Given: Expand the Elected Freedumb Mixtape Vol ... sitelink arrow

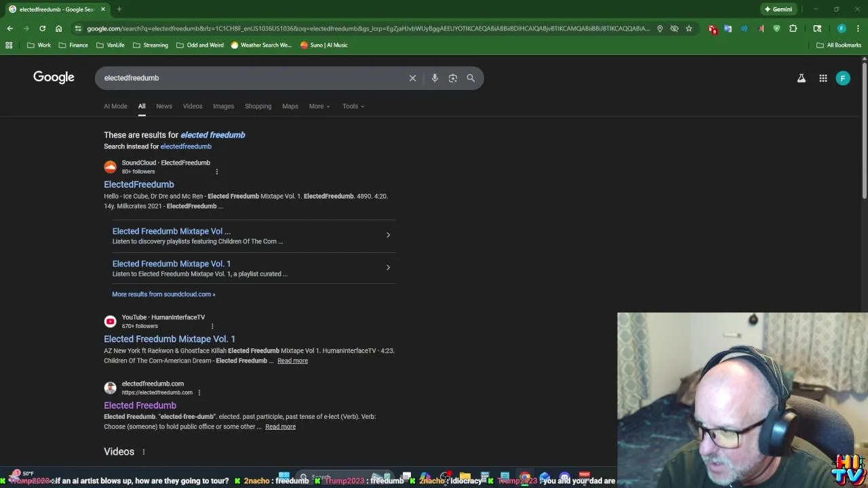Looking at the screenshot, I should 388,235.
